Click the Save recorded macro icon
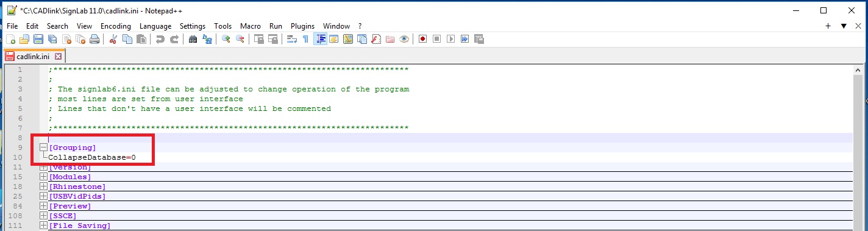Image resolution: width=868 pixels, height=231 pixels. coord(478,39)
